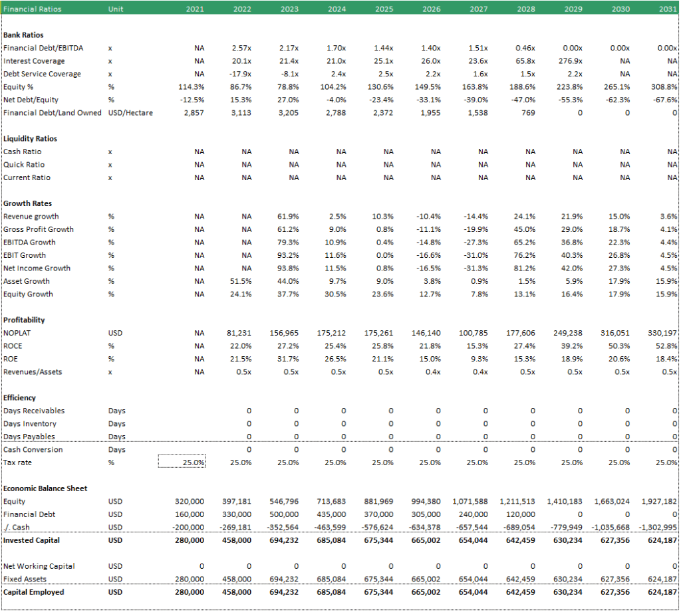This screenshot has width=681, height=616.
Task: Select the Net Working Capital row label
Action: pyautogui.click(x=39, y=567)
